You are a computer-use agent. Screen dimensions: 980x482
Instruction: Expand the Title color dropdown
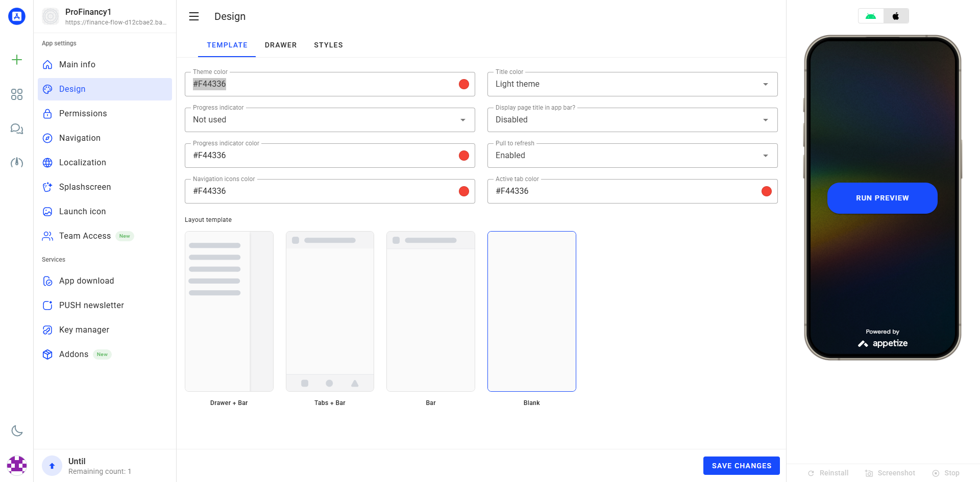pyautogui.click(x=632, y=84)
